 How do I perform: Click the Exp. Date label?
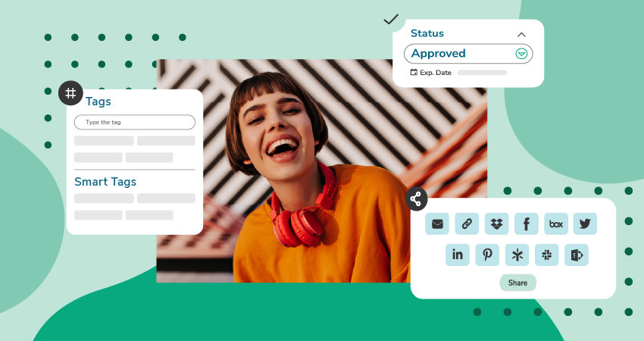point(436,73)
